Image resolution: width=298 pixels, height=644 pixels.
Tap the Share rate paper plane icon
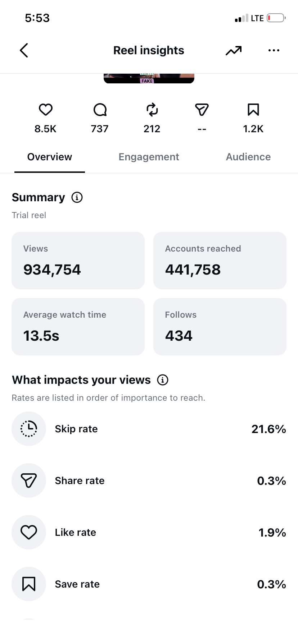point(29,480)
